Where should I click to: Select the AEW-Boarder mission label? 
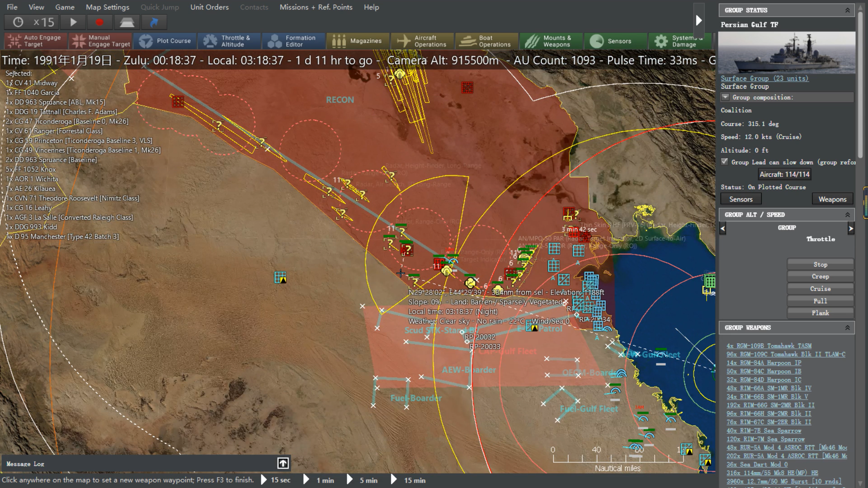[469, 370]
